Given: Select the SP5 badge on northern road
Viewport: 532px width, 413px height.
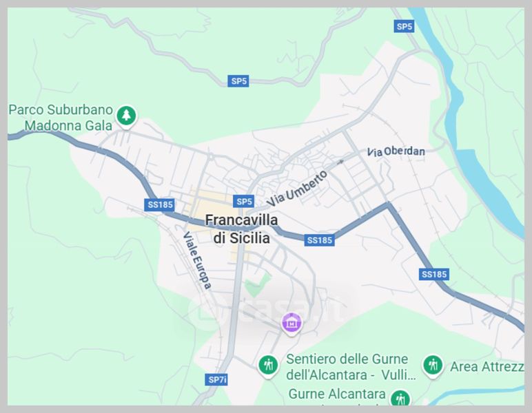Looking at the screenshot, I should pos(238,81).
